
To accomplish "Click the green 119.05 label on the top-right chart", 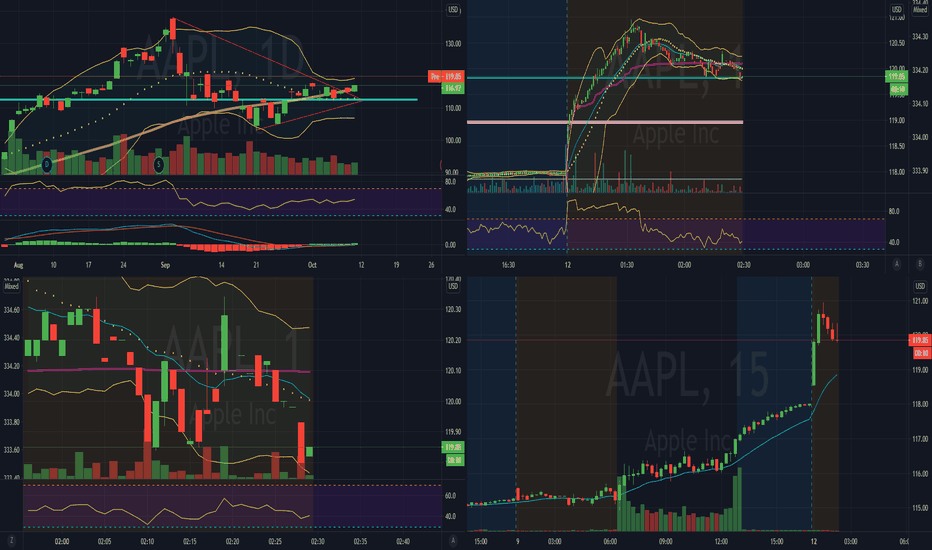I will 896,76.
